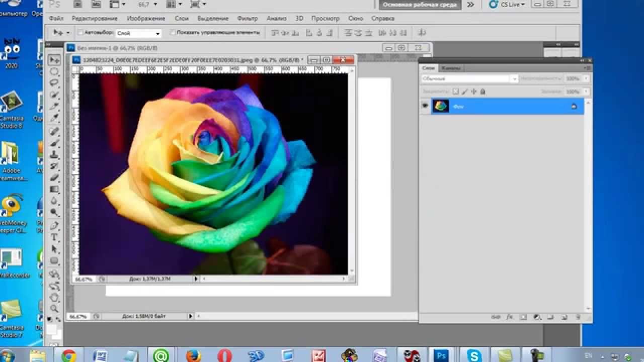Click the Auto-Align Layers icon in options bar
The height and width of the screenshot is (362, 644).
coord(422,33)
